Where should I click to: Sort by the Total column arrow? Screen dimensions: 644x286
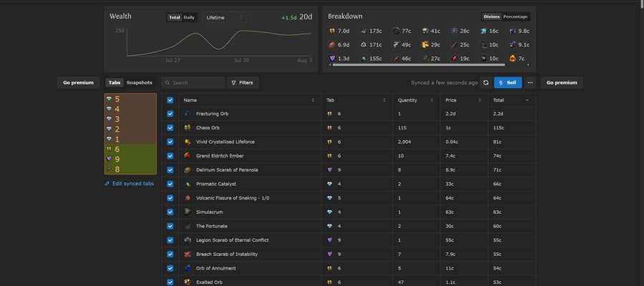coord(527,100)
